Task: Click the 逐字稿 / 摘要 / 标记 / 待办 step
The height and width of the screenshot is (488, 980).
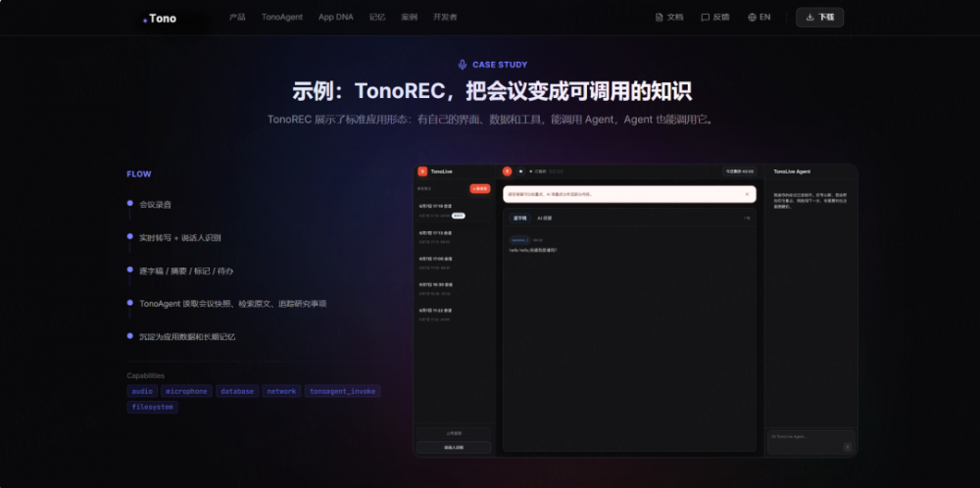Action: point(186,270)
